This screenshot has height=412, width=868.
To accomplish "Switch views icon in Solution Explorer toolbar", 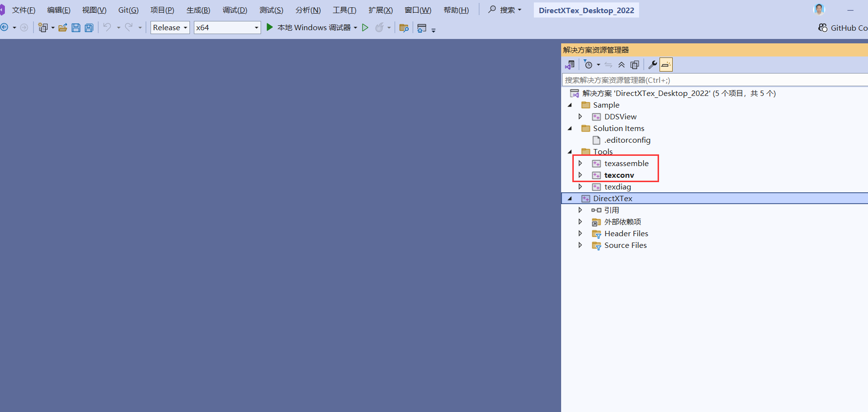I will (570, 65).
